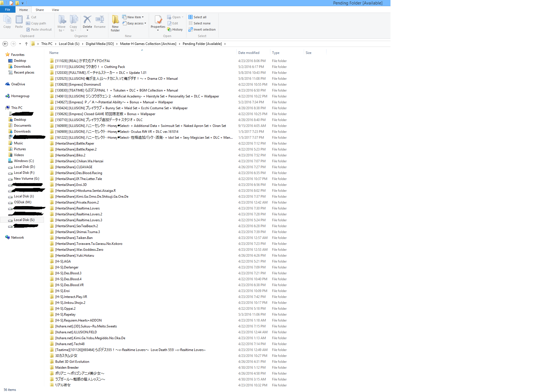The height and width of the screenshot is (392, 539).
Task: Click the Select none icon
Action: (191, 23)
